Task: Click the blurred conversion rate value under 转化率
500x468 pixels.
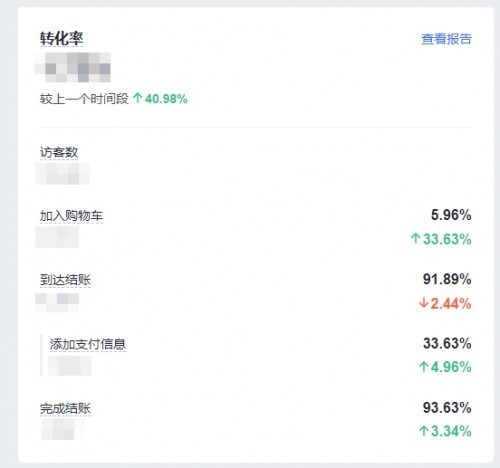Action: pos(73,67)
